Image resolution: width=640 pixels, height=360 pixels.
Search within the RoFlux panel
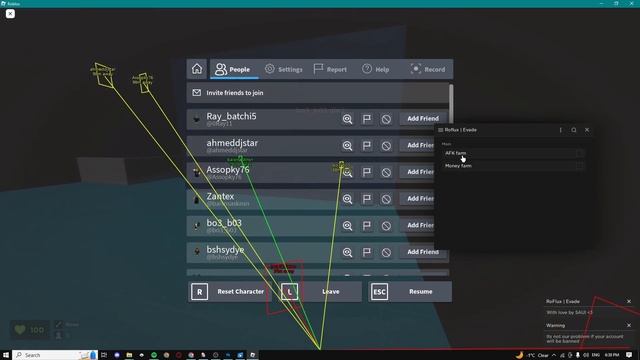click(574, 130)
